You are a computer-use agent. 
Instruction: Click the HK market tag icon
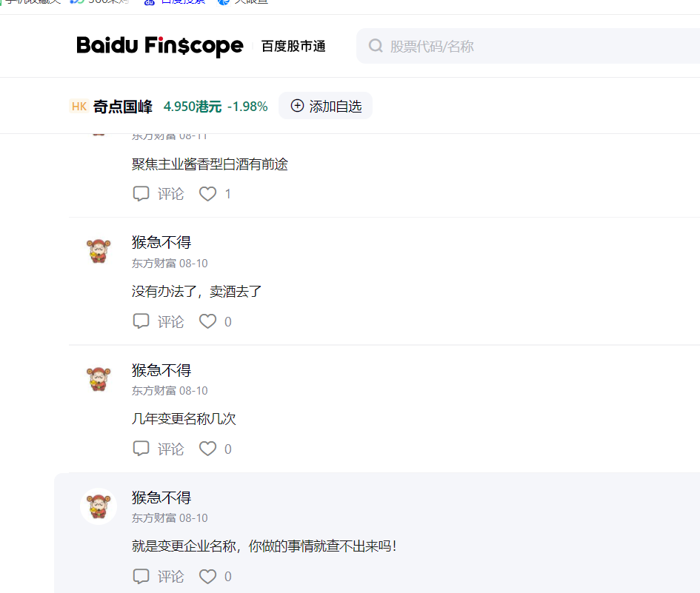pos(79,106)
